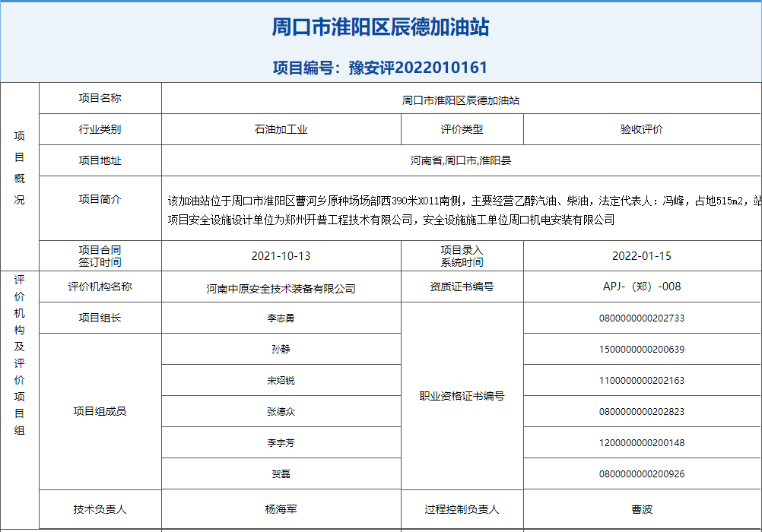Click the 职业资格证书编号 label cell
Screen dimensions: 762x532
click(462, 396)
